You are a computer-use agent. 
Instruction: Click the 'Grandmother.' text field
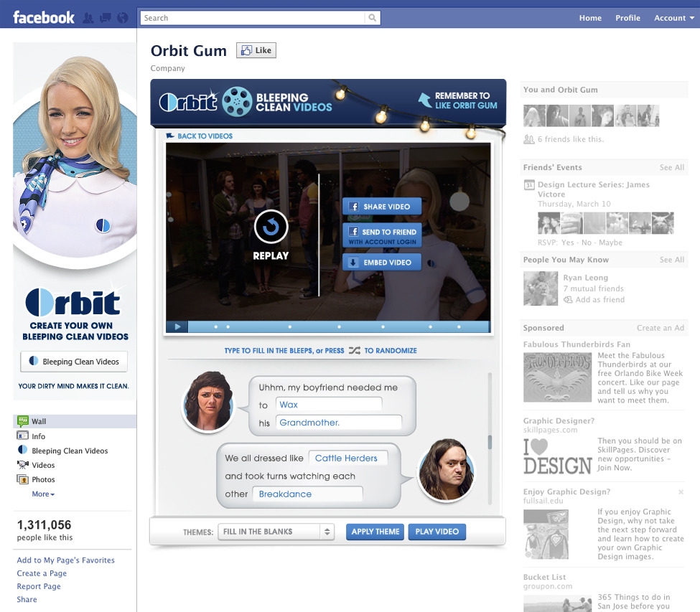coord(339,422)
